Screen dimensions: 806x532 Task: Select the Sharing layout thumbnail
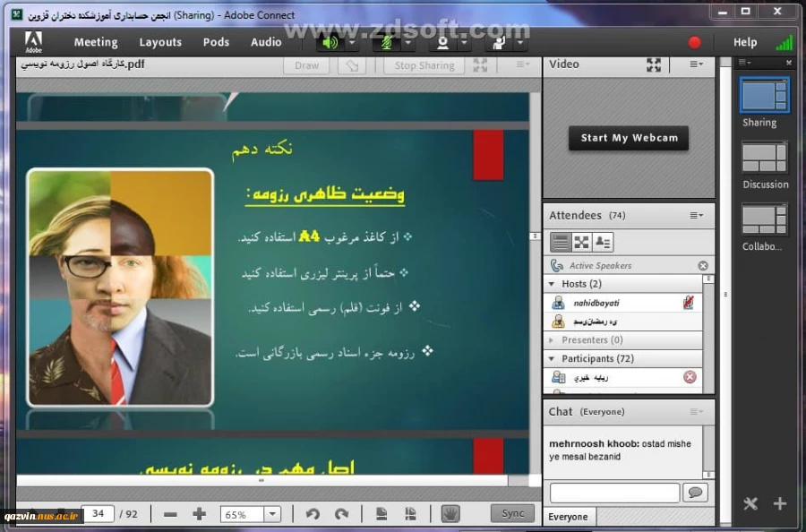click(x=765, y=95)
